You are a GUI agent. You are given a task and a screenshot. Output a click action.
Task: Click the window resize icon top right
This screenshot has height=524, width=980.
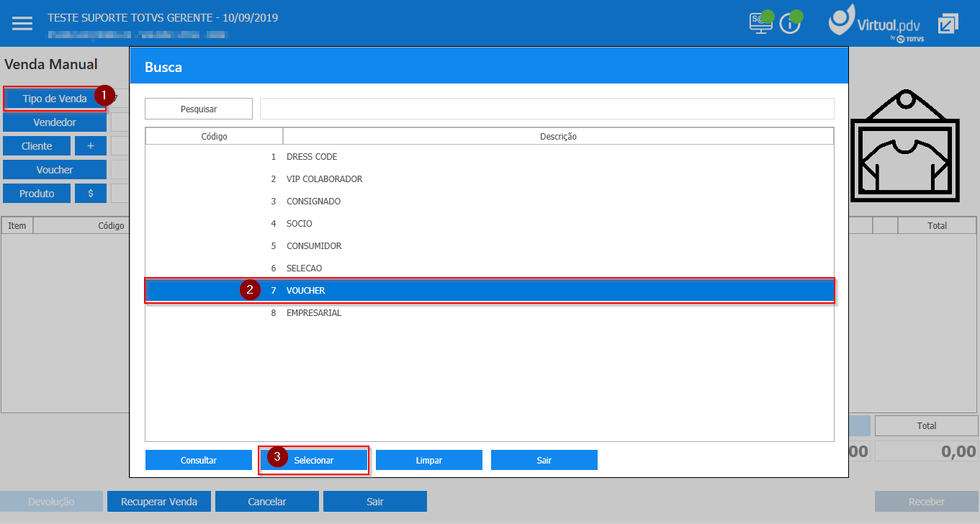(948, 24)
